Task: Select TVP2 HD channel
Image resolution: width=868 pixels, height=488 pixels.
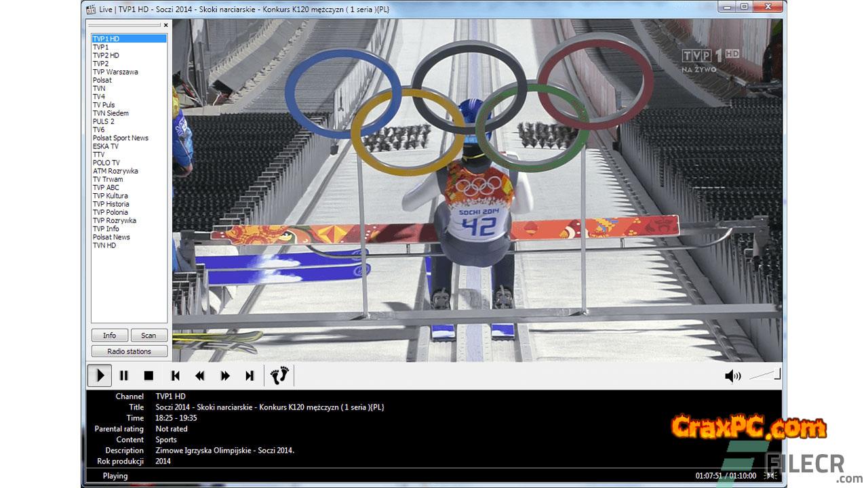Action: click(x=106, y=56)
